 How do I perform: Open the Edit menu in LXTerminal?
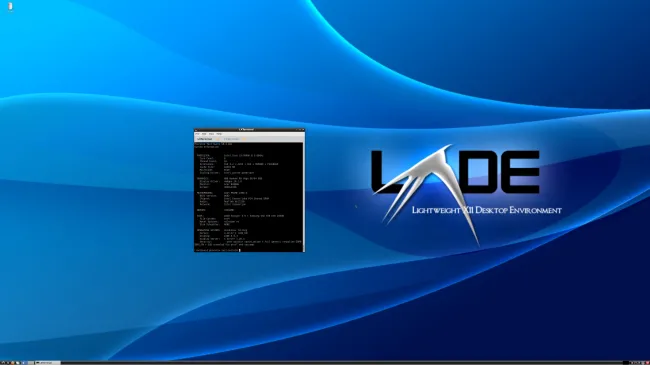[204, 134]
